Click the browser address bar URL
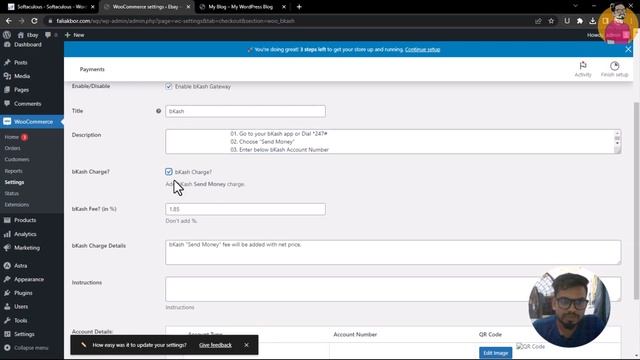 pyautogui.click(x=176, y=21)
